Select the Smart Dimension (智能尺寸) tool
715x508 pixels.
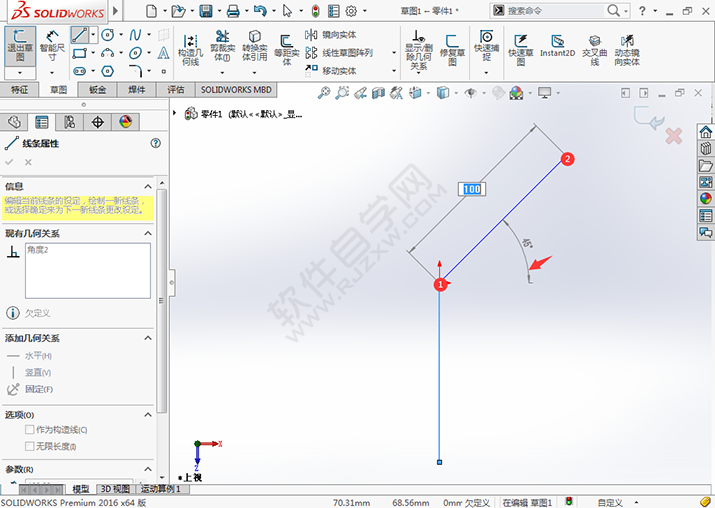pyautogui.click(x=52, y=46)
